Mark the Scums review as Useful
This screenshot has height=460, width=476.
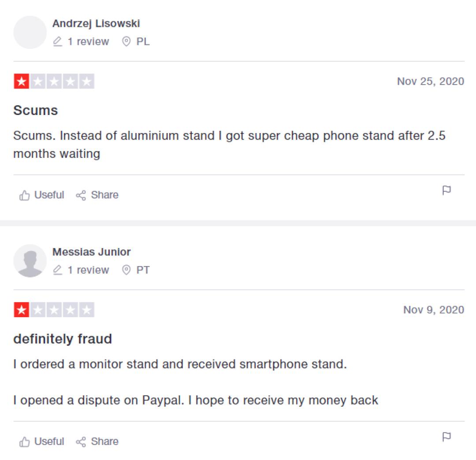[42, 195]
